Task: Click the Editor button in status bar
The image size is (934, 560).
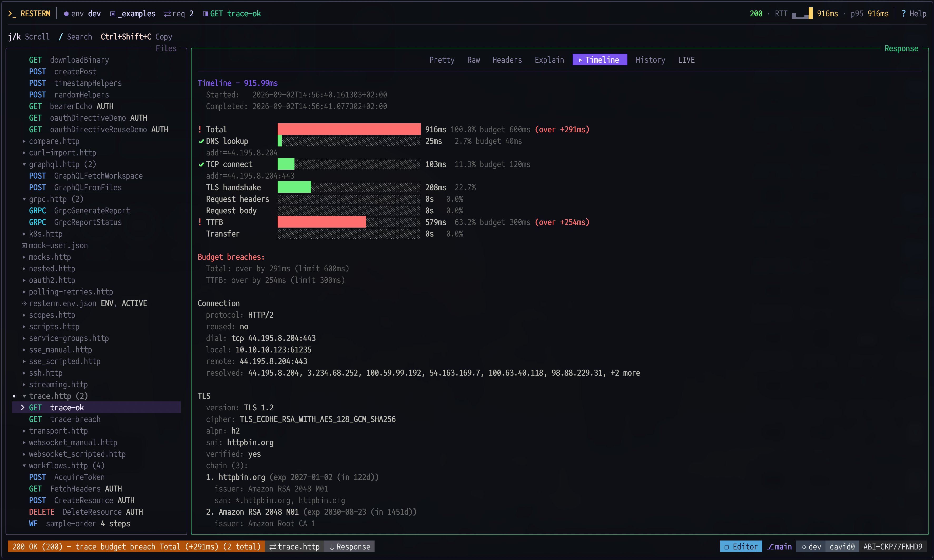Action: pos(741,547)
